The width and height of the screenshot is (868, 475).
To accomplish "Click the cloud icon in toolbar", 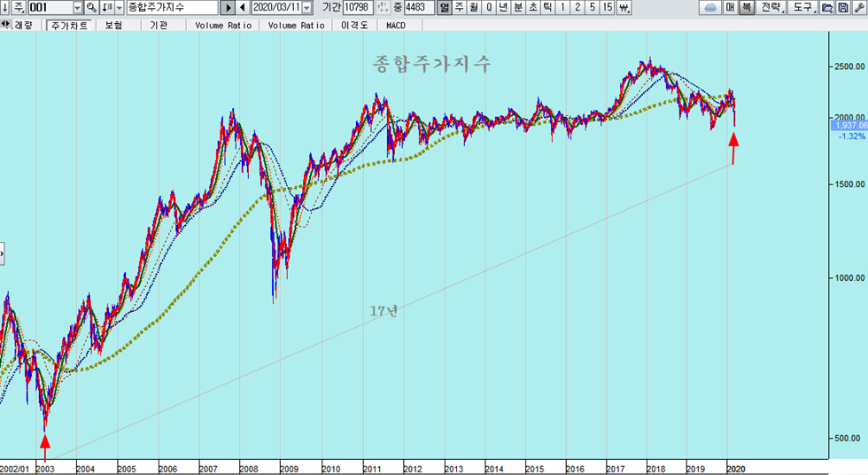I will click(709, 7).
